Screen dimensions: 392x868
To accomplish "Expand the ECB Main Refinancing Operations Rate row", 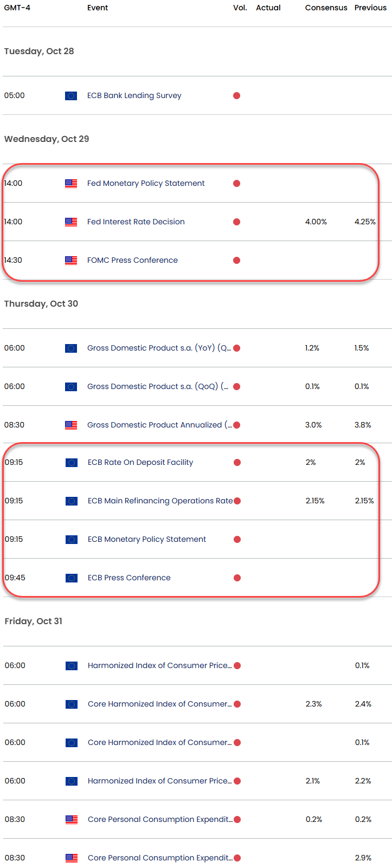I will 160,501.
